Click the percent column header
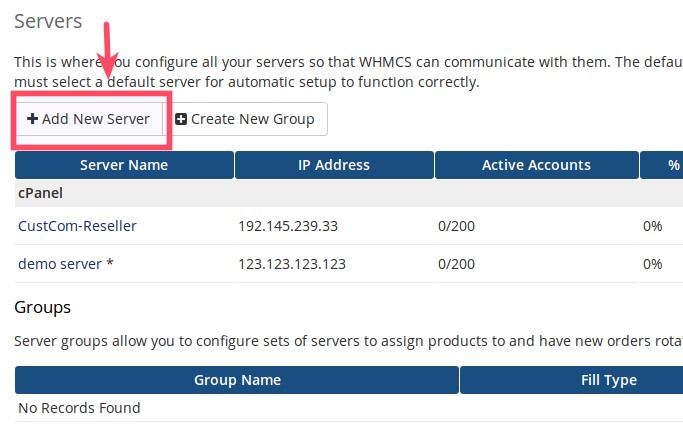This screenshot has height=445, width=683. click(673, 165)
